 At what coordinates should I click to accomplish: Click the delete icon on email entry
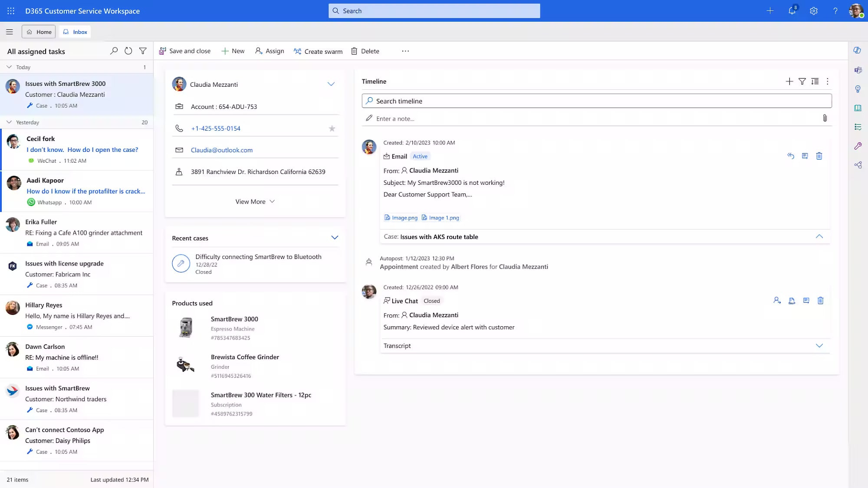point(820,156)
